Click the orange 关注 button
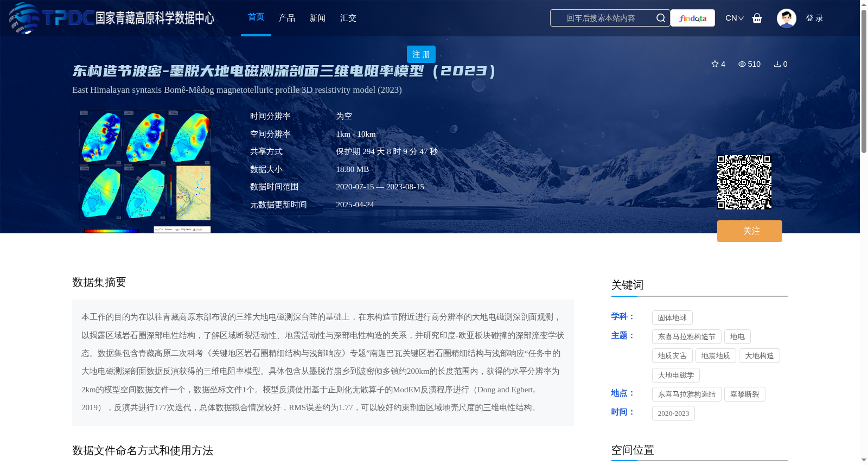The image size is (868, 465). point(750,231)
